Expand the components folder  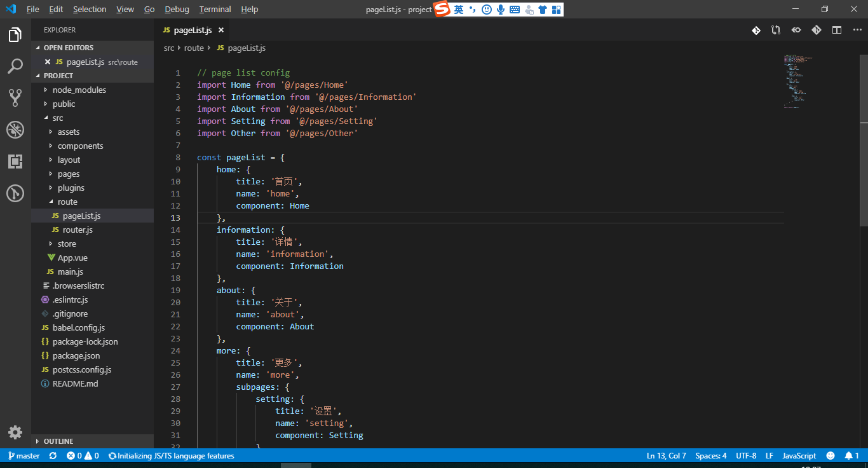93,146
